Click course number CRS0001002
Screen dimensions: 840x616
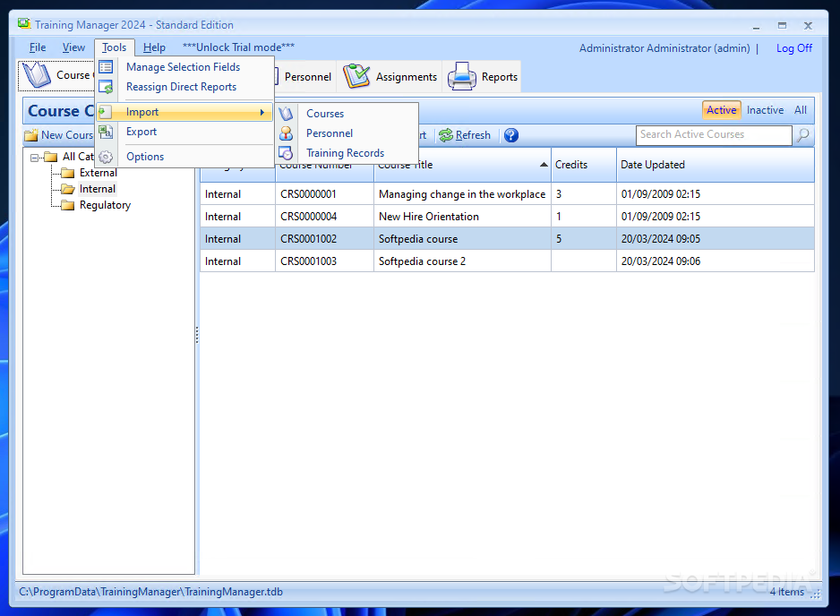pos(309,239)
